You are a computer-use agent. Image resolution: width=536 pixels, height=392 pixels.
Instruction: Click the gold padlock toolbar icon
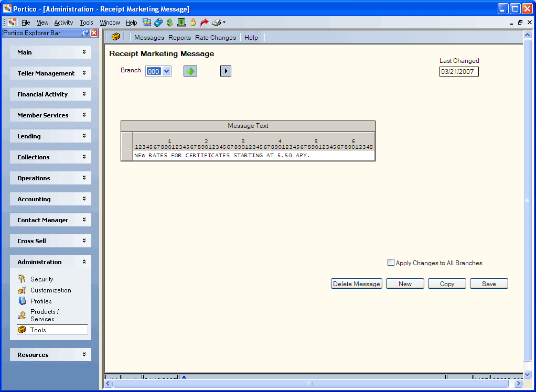click(x=193, y=23)
